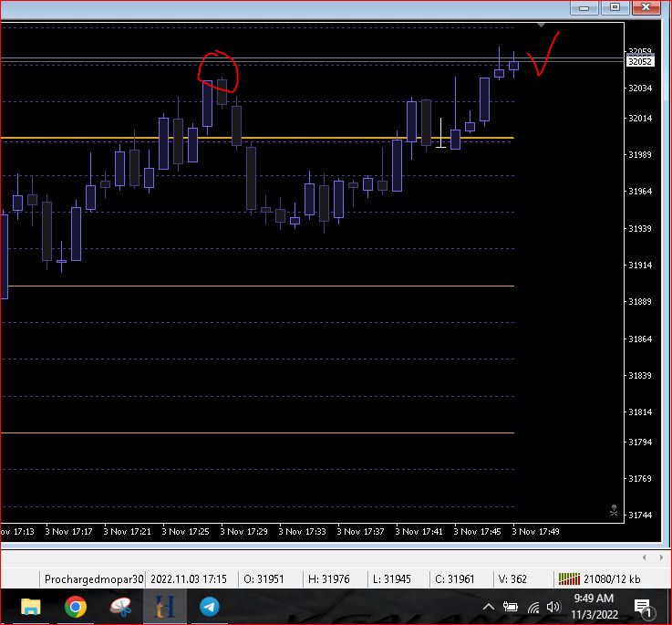The height and width of the screenshot is (625, 672).
Task: Click the 31769 price axis label
Action: [640, 478]
